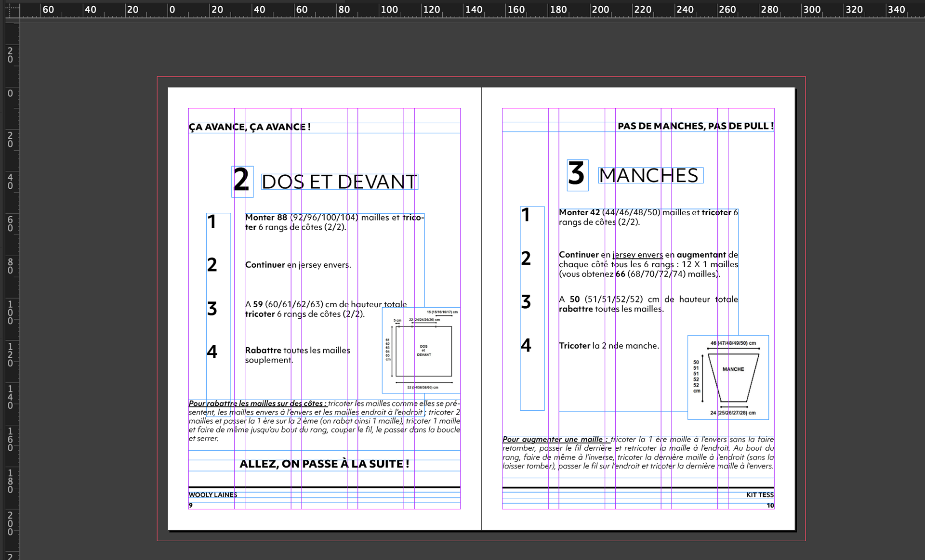Image resolution: width=925 pixels, height=560 pixels.
Task: Select the "Continuer en jersey envers en augmentant" paragraph
Action: (648, 264)
